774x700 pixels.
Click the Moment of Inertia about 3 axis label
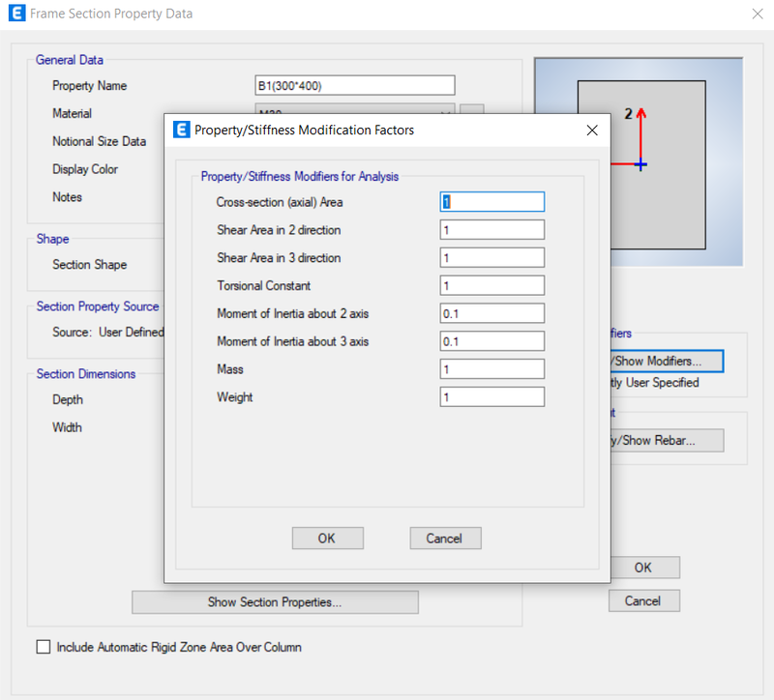pos(293,341)
